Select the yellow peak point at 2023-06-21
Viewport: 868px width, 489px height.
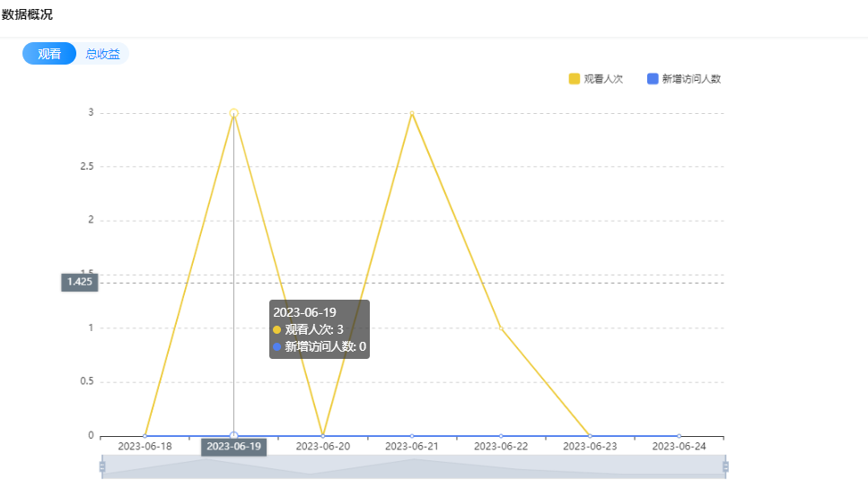[412, 113]
